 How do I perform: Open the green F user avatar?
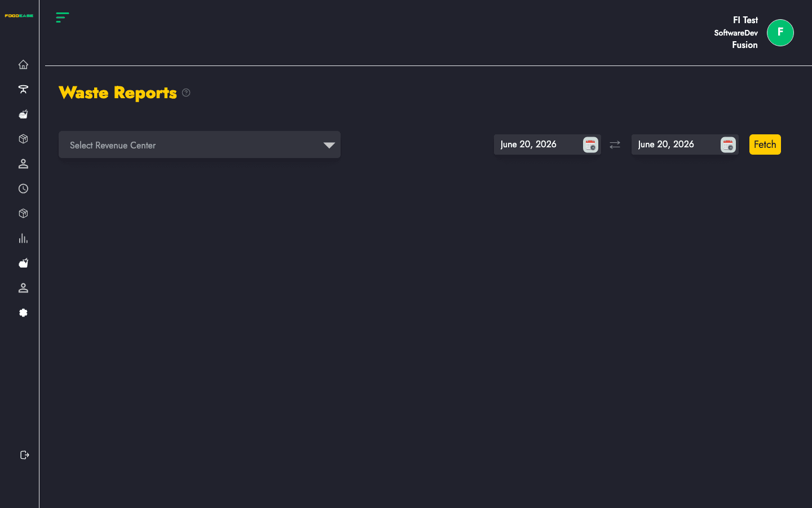click(x=780, y=33)
